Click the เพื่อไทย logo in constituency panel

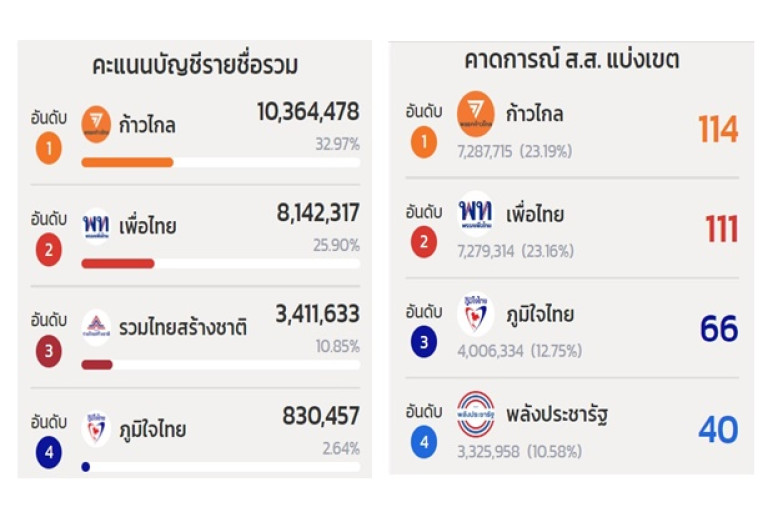pos(475,213)
